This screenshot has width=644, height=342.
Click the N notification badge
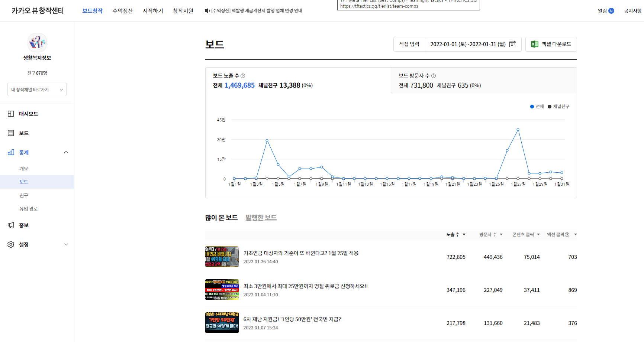[x=611, y=11]
